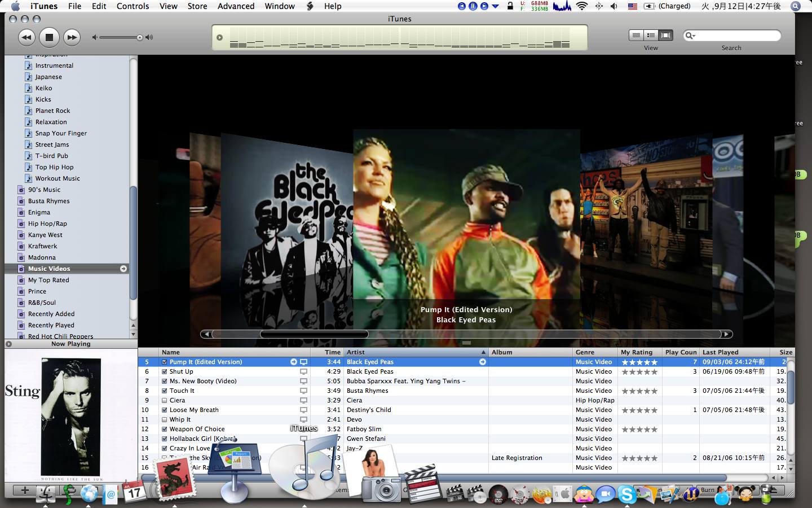Click the low volume speaker icon
This screenshot has width=812, height=508.
(95, 38)
